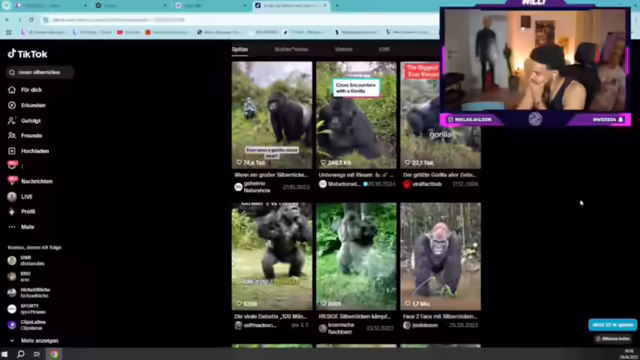Click the browser reload button
This screenshot has width=640, height=360.
[x=31, y=20]
